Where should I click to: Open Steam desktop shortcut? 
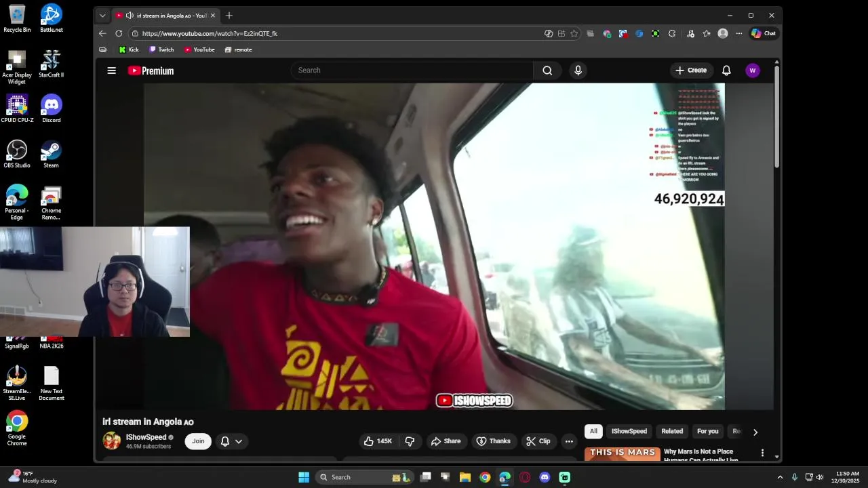(52, 154)
